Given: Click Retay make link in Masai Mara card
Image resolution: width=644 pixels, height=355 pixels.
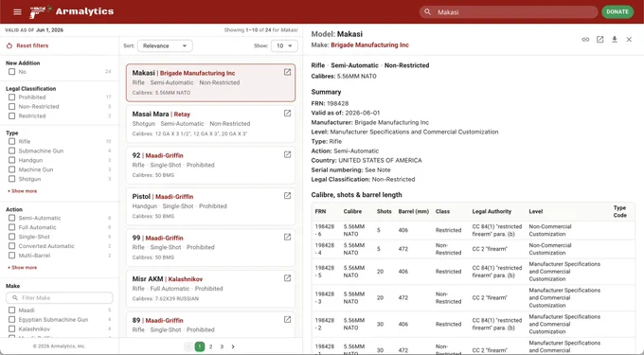Looking at the screenshot, I should point(182,115).
